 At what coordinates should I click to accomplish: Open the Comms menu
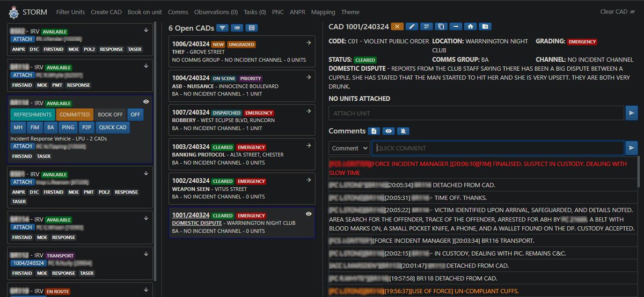tap(178, 12)
